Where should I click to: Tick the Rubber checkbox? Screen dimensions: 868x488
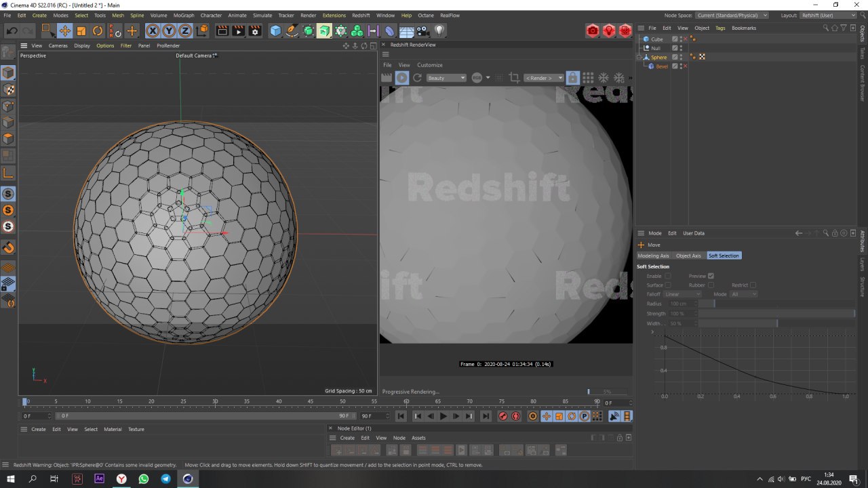click(711, 285)
